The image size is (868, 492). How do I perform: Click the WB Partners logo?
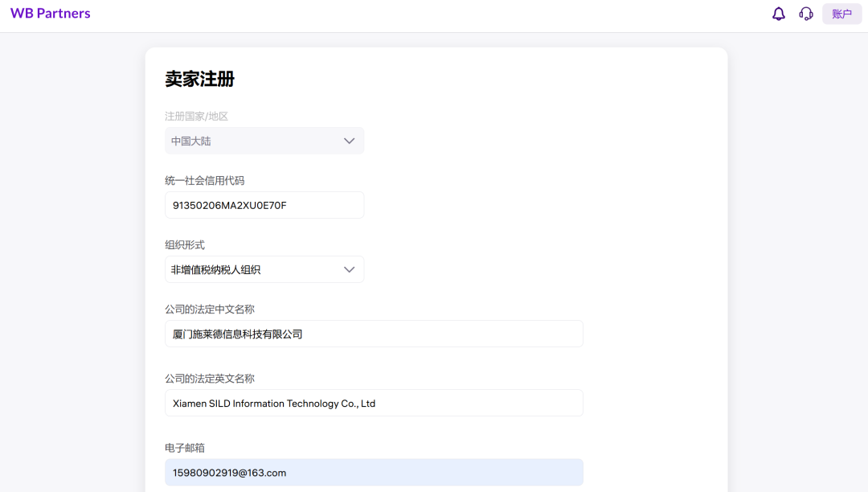coord(50,13)
